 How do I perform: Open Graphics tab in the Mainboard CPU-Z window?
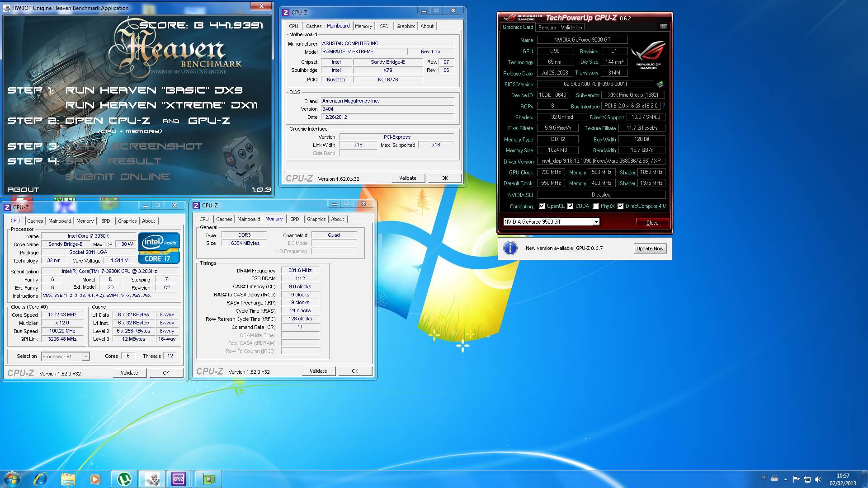pos(406,26)
